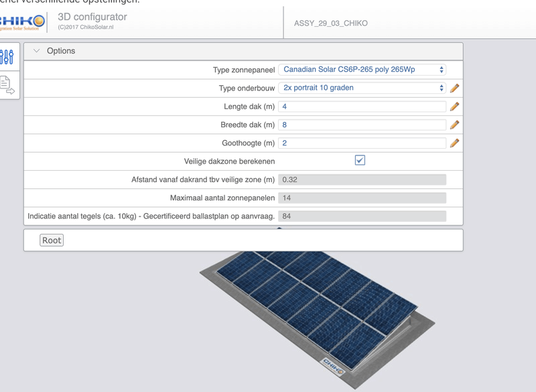Click the document export icon in sidebar
The width and height of the screenshot is (536, 392).
(7, 85)
